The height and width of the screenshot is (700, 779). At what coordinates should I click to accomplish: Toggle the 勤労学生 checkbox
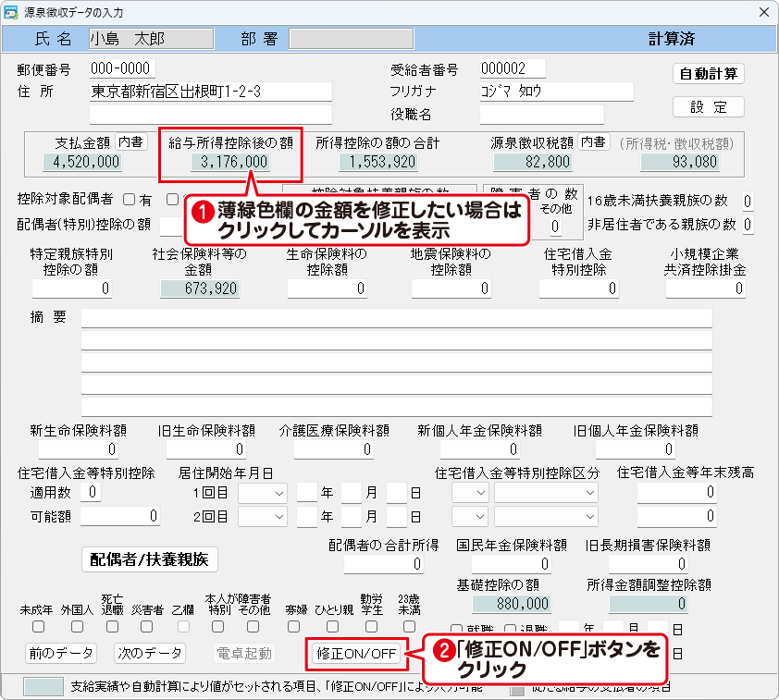[x=371, y=626]
